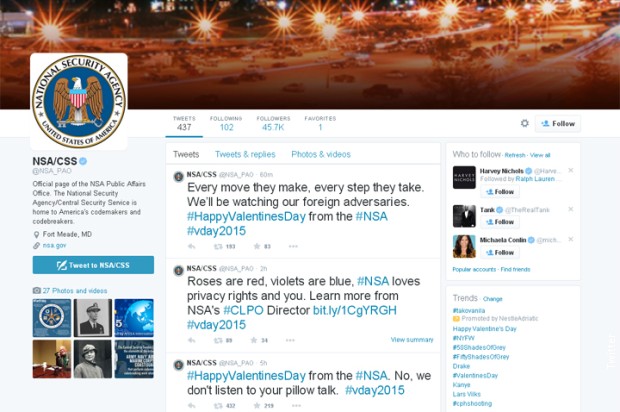
Task: Expand View summary on CLPO tweet
Action: coord(411,340)
